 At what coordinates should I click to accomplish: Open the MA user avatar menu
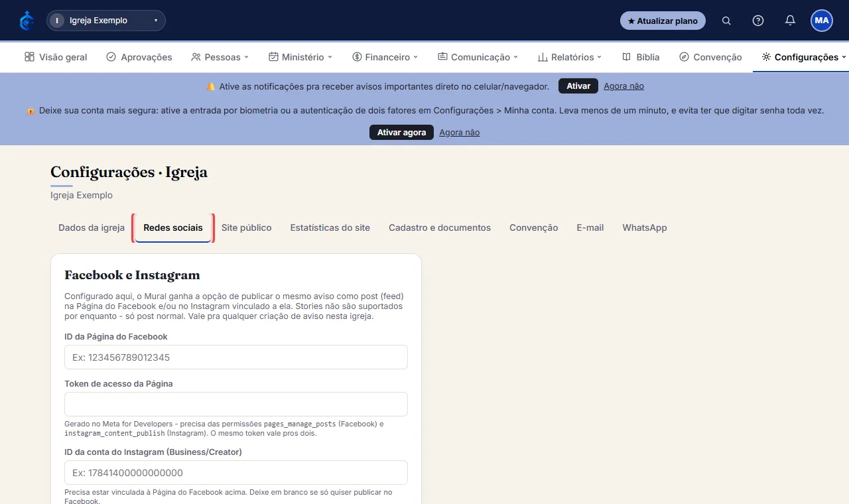(822, 21)
